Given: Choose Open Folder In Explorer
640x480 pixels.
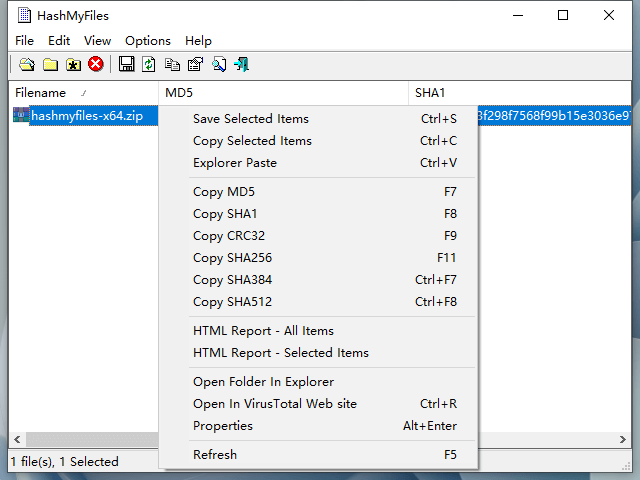Looking at the screenshot, I should pos(318,382).
